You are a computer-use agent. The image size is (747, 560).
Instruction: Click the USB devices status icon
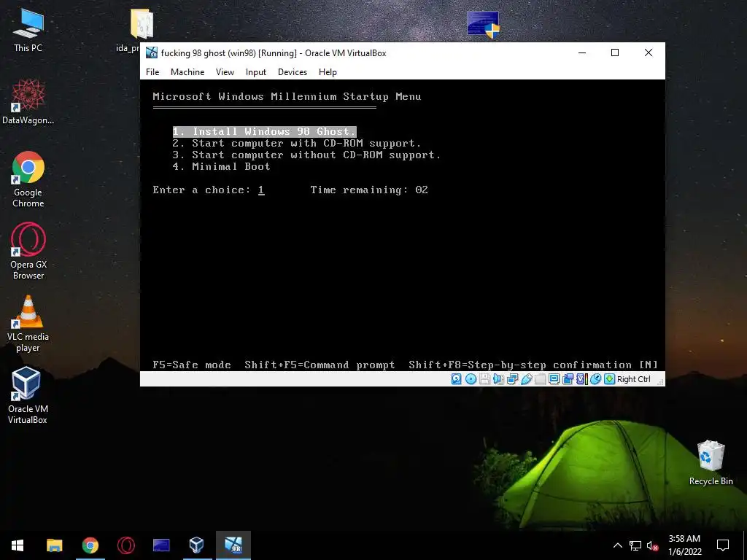tap(527, 379)
